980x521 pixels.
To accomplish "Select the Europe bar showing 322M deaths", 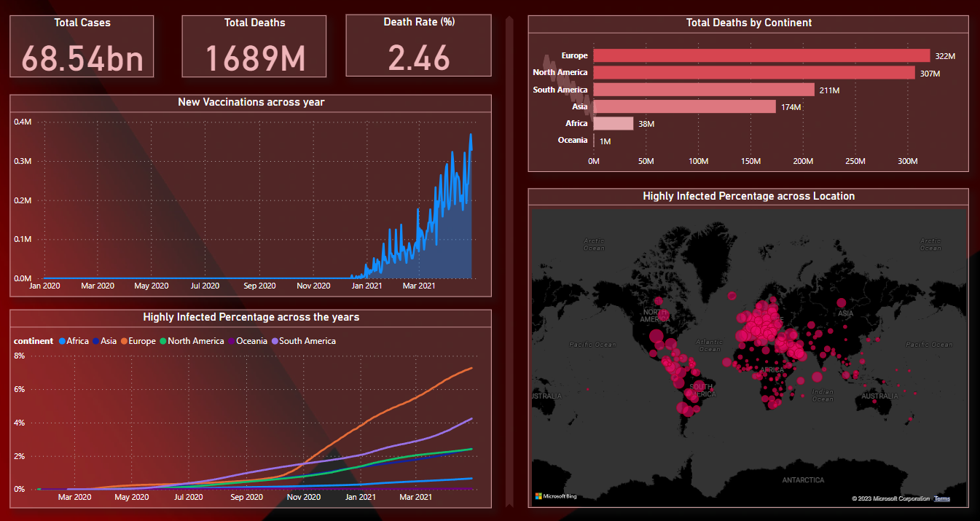I will tap(761, 56).
